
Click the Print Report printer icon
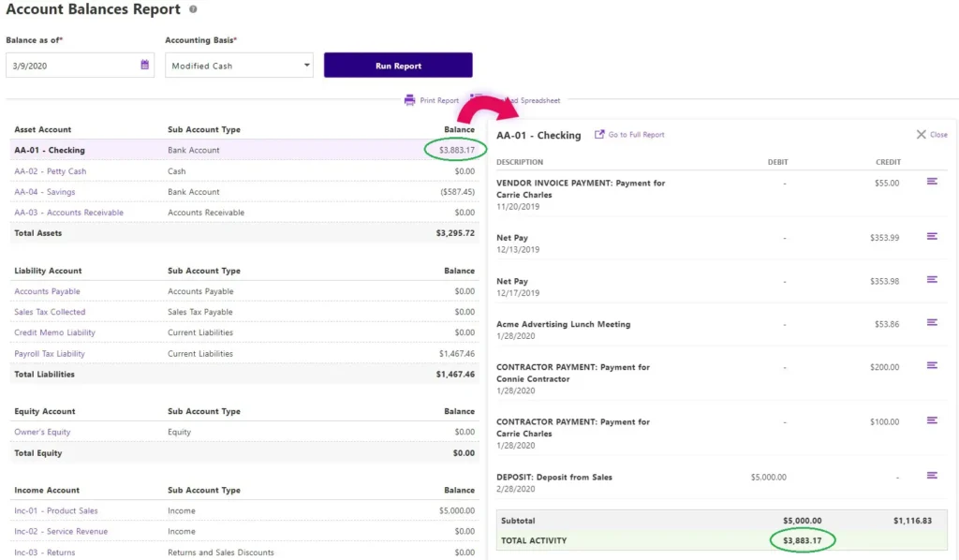pos(409,100)
